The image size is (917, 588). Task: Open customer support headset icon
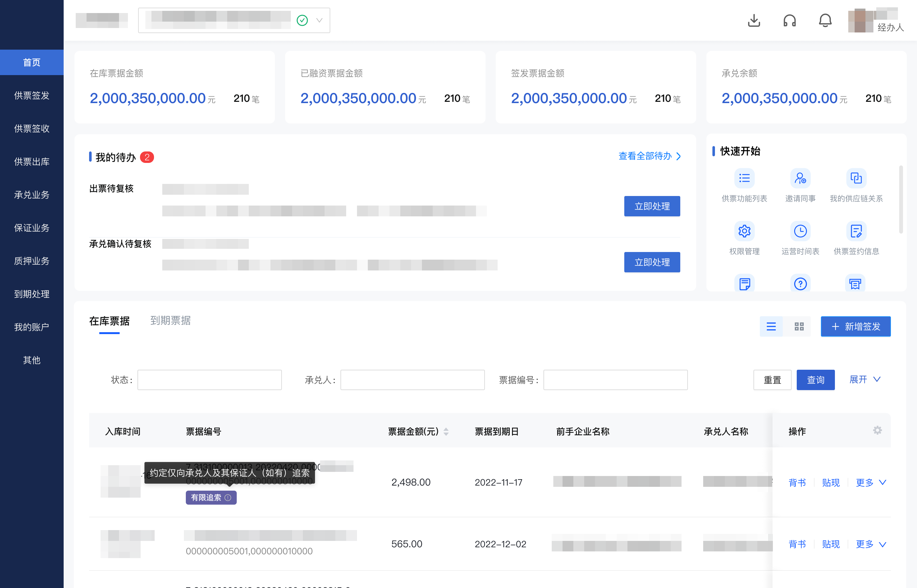tap(789, 20)
